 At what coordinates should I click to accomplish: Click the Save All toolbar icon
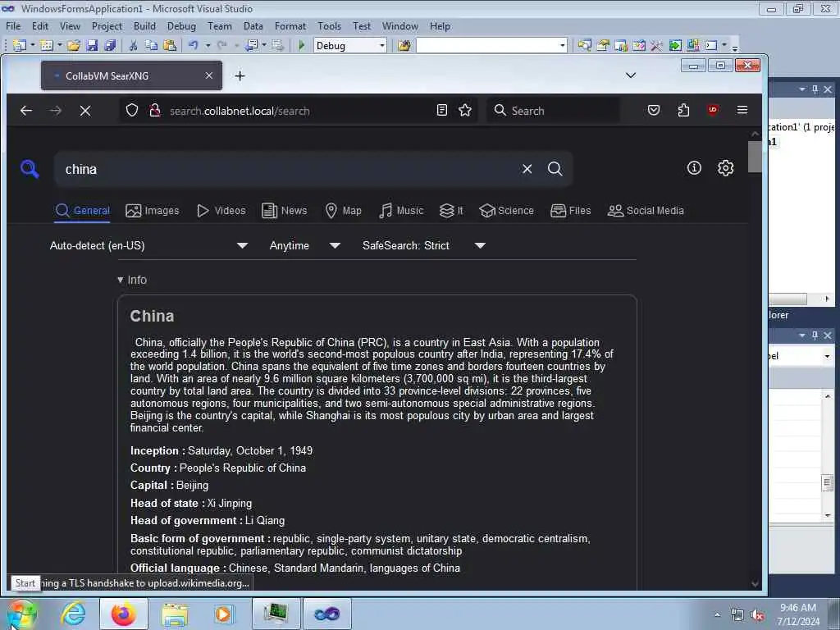111,46
